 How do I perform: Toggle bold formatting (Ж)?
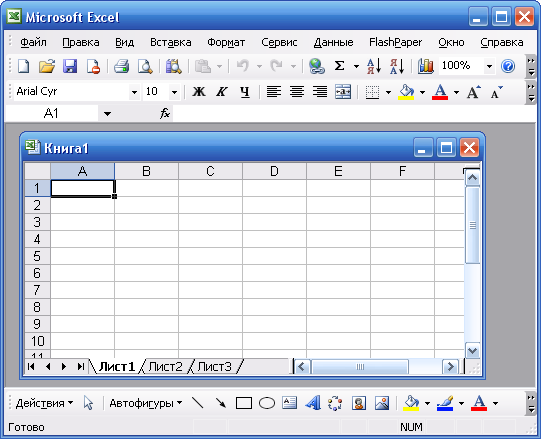(199, 92)
